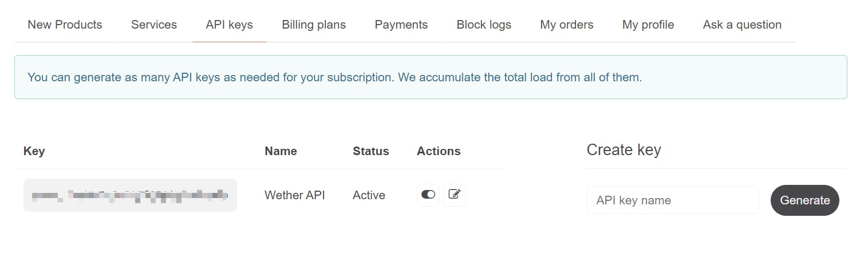Open the Ask a question tab
The width and height of the screenshot is (868, 253).
click(742, 25)
